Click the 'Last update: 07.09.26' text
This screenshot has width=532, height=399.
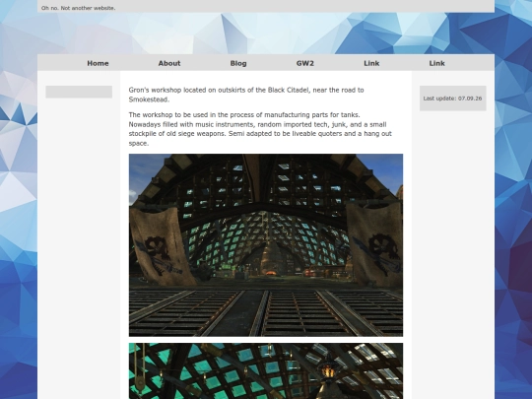(x=452, y=99)
